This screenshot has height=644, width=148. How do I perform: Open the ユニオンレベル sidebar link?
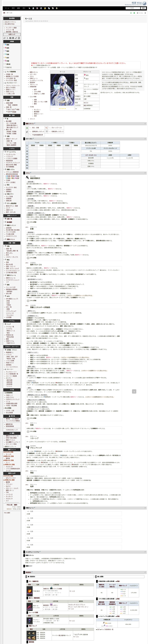(11, 154)
